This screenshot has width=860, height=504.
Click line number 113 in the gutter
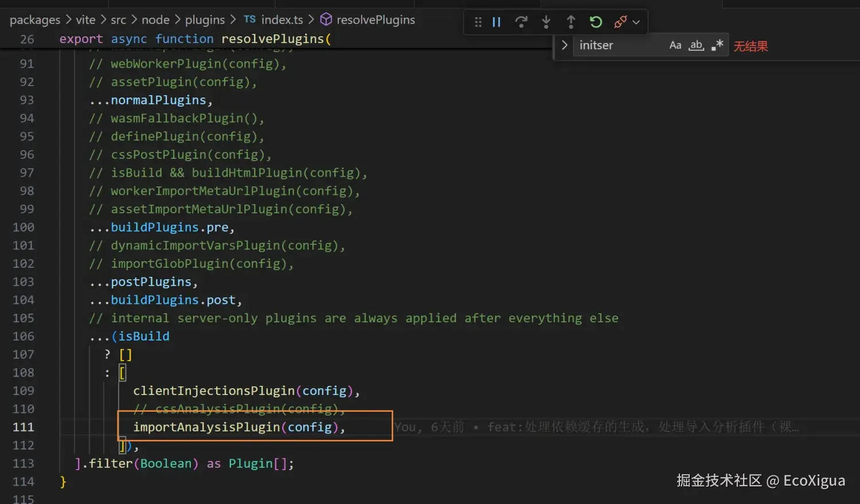tap(24, 464)
